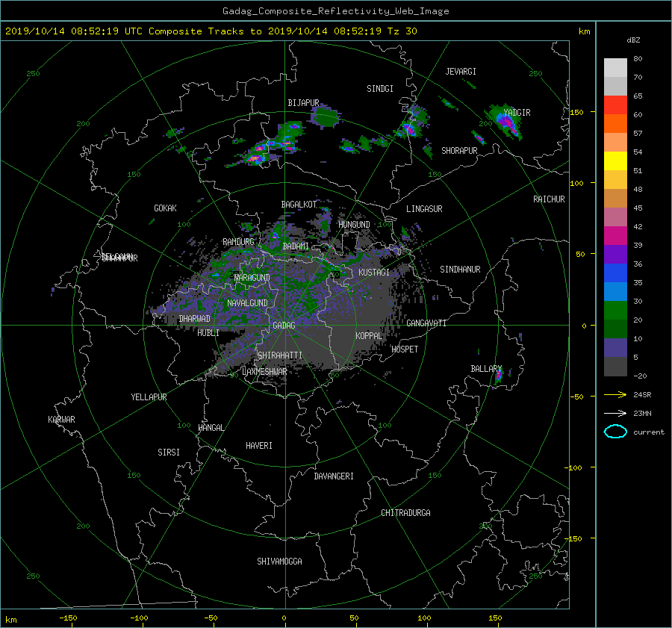
Task: Click the km unit label at bottom left
Action: [11, 620]
